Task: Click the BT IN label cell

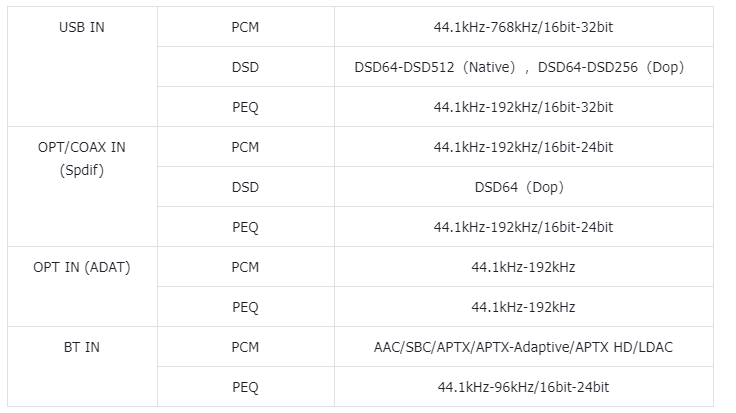Action: click(82, 347)
